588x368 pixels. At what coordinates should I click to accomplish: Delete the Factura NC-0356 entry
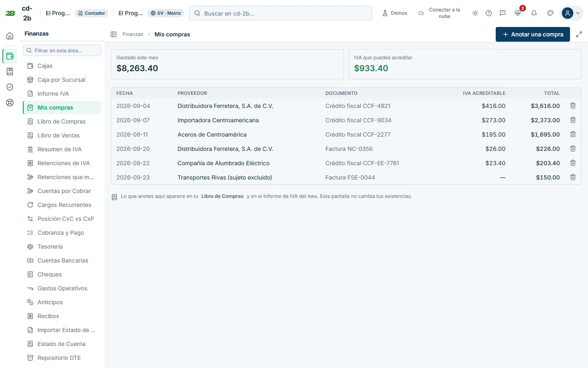tap(573, 149)
